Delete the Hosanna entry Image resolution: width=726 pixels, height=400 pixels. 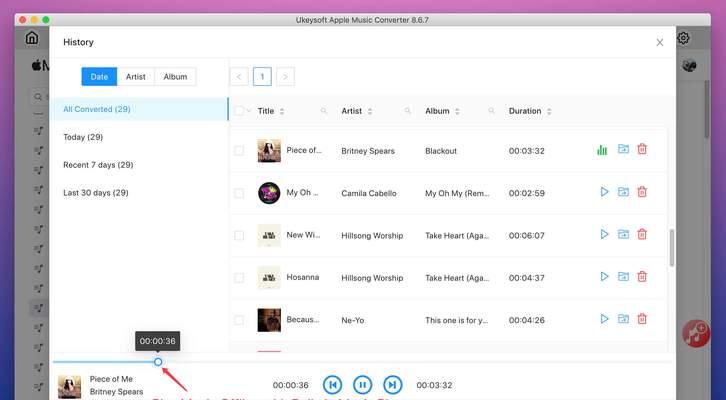click(642, 276)
